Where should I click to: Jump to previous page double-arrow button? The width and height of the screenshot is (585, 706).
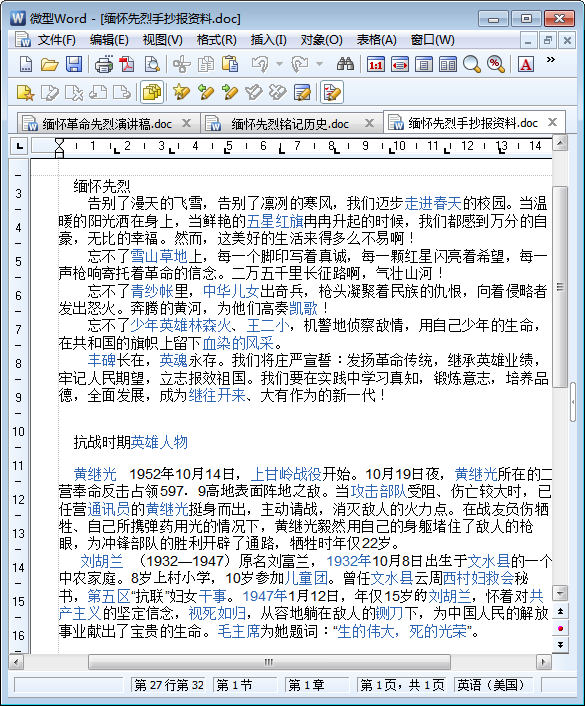coord(560,611)
